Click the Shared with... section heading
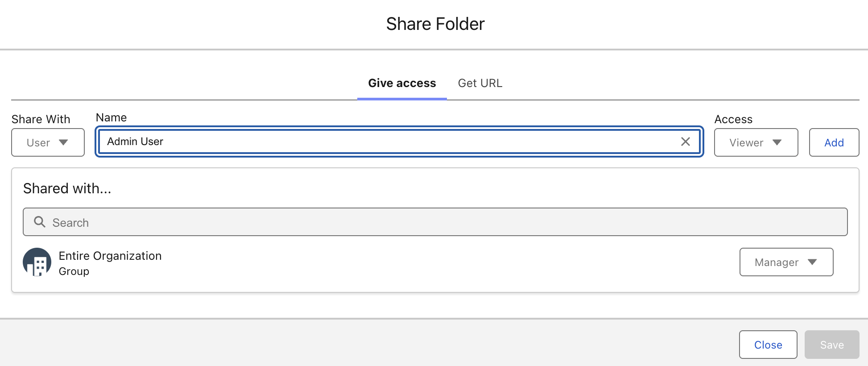 67,188
